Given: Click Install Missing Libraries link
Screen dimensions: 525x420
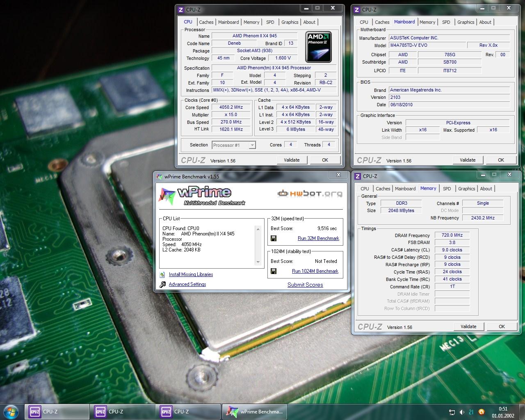Looking at the screenshot, I should pyautogui.click(x=191, y=274).
